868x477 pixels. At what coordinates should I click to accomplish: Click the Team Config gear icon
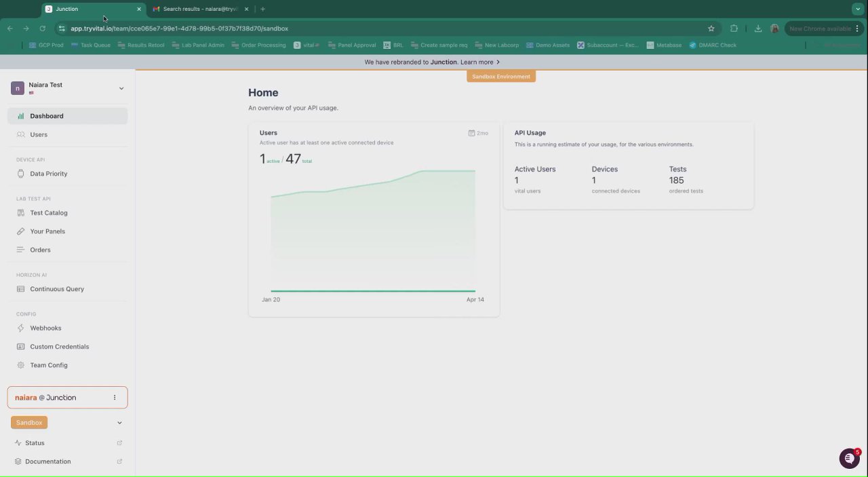(x=20, y=365)
